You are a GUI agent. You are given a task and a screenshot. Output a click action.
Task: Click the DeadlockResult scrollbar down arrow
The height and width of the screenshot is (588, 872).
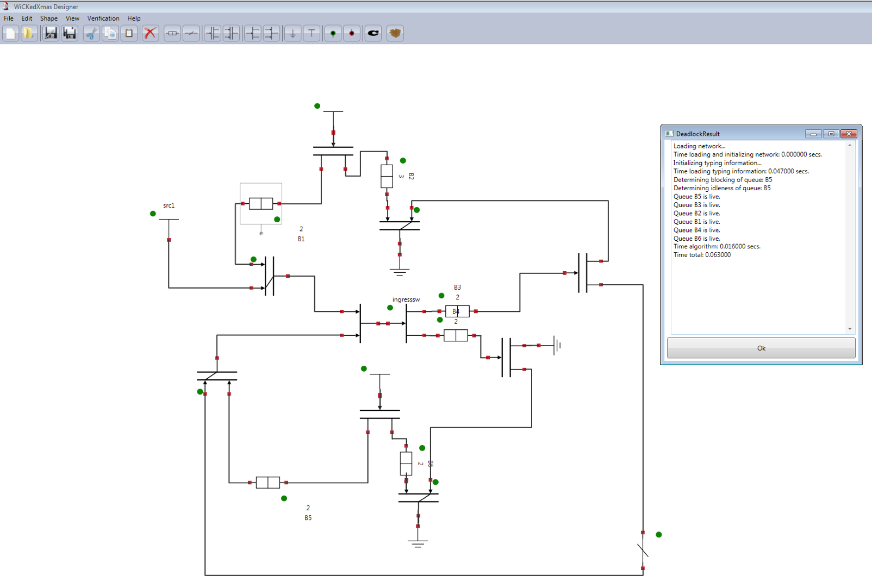(x=850, y=329)
